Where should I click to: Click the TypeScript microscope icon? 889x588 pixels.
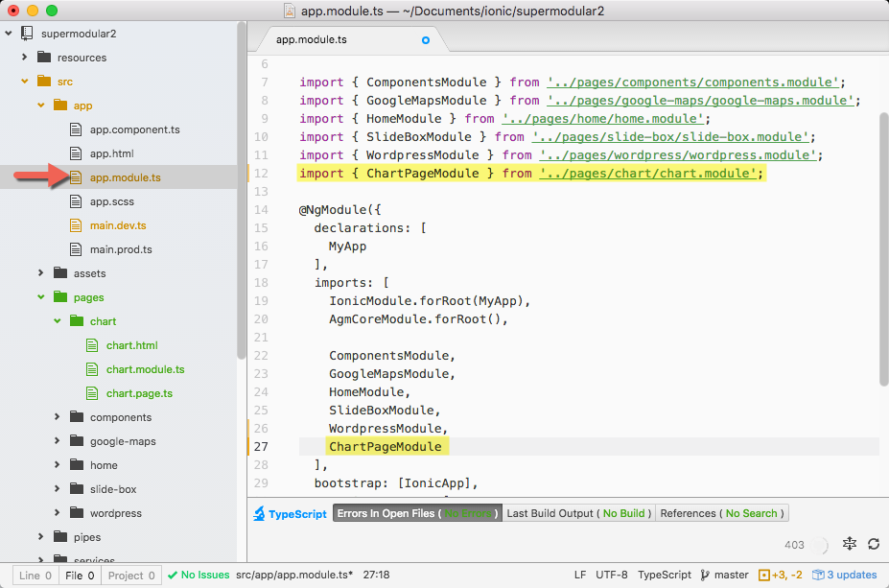pyautogui.click(x=259, y=514)
